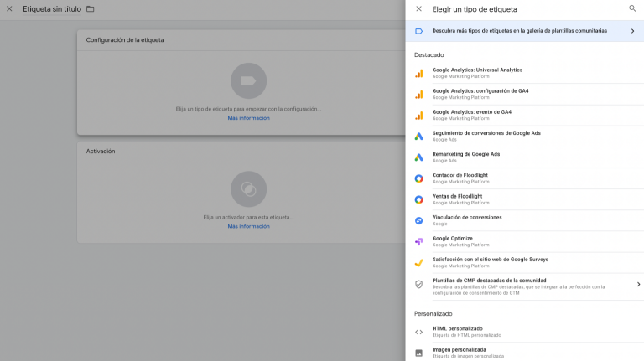Click the Google Surveys checkmark icon

[418, 262]
